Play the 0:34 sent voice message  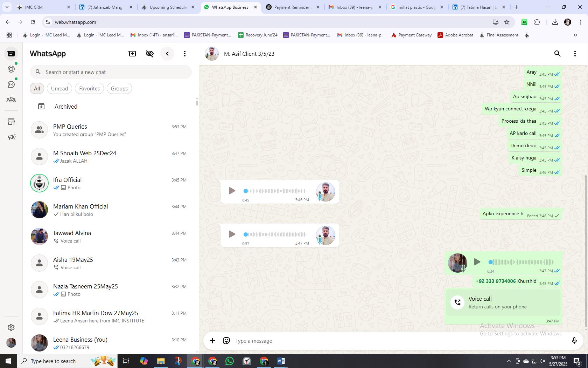coord(477,262)
